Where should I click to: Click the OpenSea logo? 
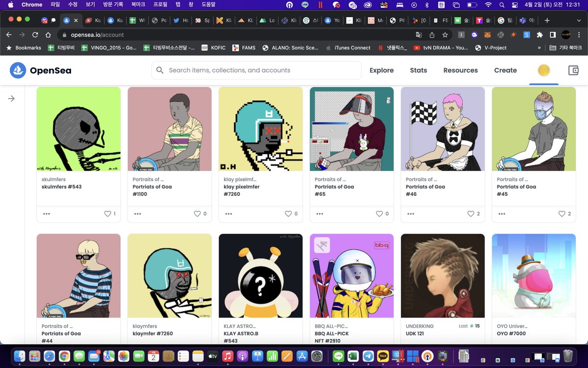[x=41, y=70]
